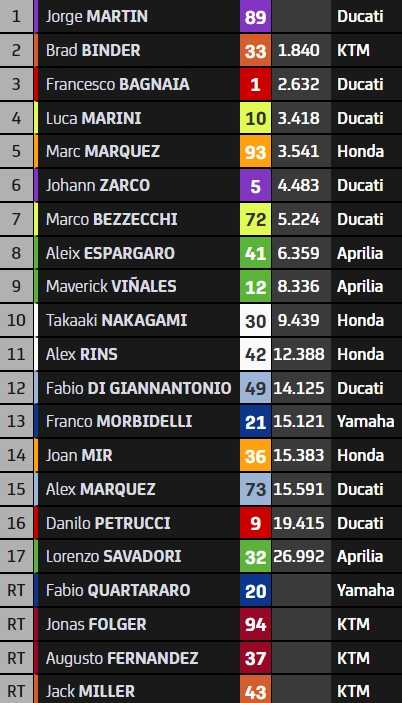Image resolution: width=402 pixels, height=703 pixels.
Task: Click Maverick VIÑALES rider name
Action: (x=111, y=286)
